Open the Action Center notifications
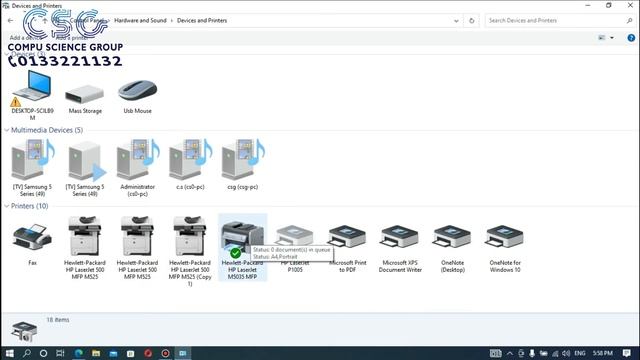The image size is (640, 360). (627, 353)
